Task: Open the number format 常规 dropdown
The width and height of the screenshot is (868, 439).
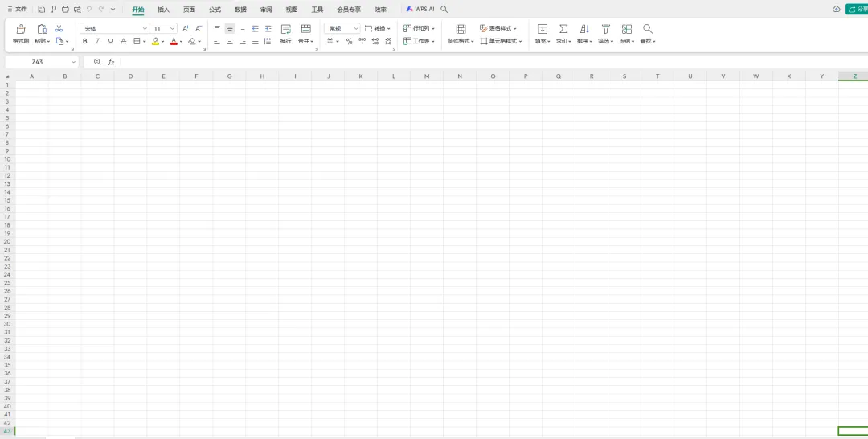Action: [x=342, y=28]
